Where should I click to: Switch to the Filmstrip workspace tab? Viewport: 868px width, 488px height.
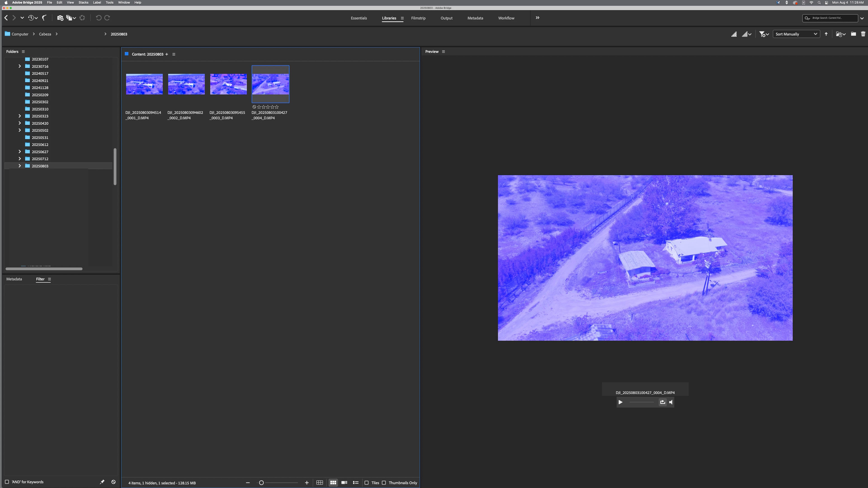(418, 18)
